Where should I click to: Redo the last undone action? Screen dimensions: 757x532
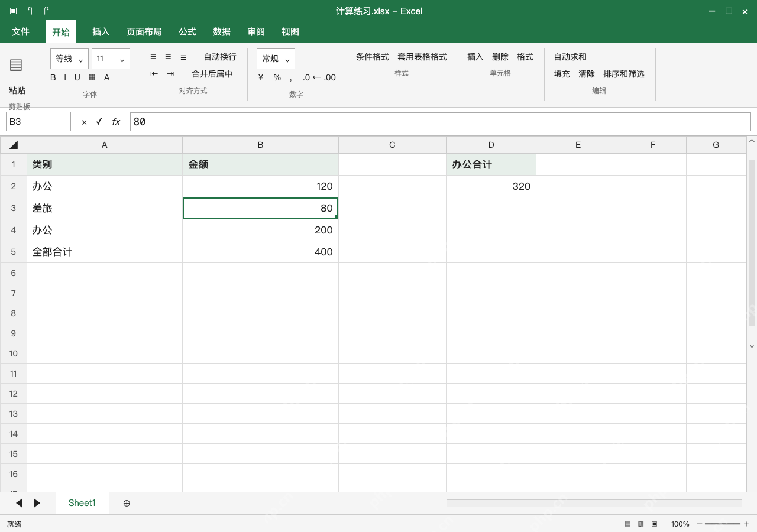(x=47, y=11)
